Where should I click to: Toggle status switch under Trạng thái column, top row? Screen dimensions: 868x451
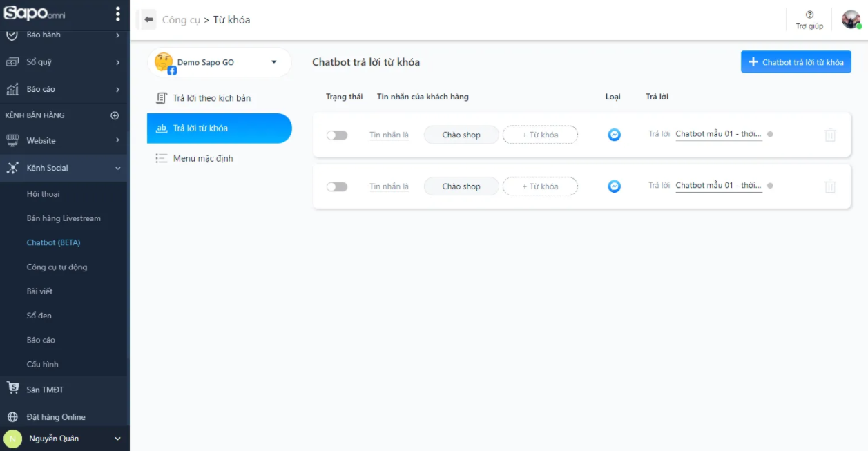click(336, 134)
